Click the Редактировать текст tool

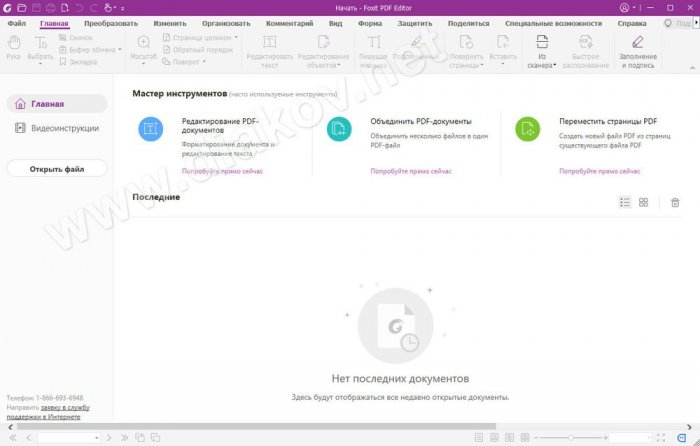coord(270,52)
